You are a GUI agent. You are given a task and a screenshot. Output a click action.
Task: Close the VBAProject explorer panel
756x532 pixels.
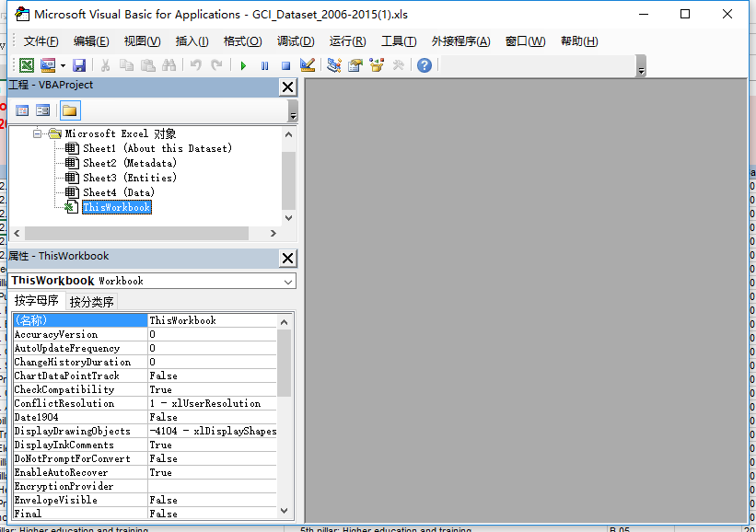click(x=288, y=87)
